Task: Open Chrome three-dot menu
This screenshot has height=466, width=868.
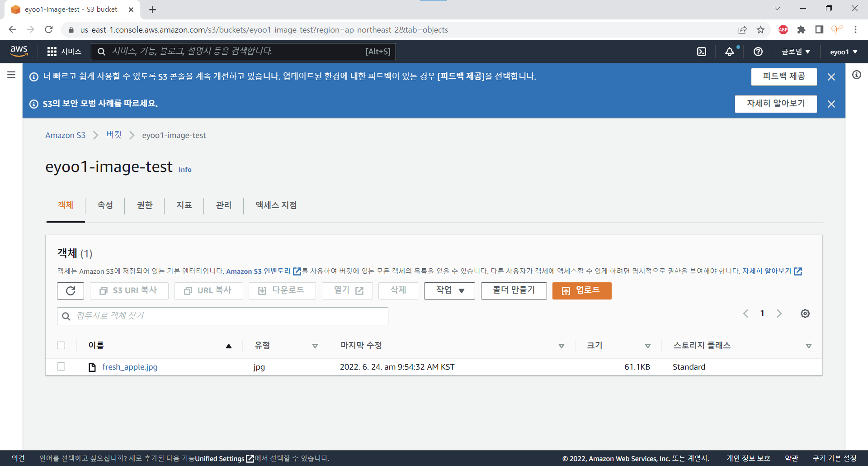Action: click(x=855, y=30)
